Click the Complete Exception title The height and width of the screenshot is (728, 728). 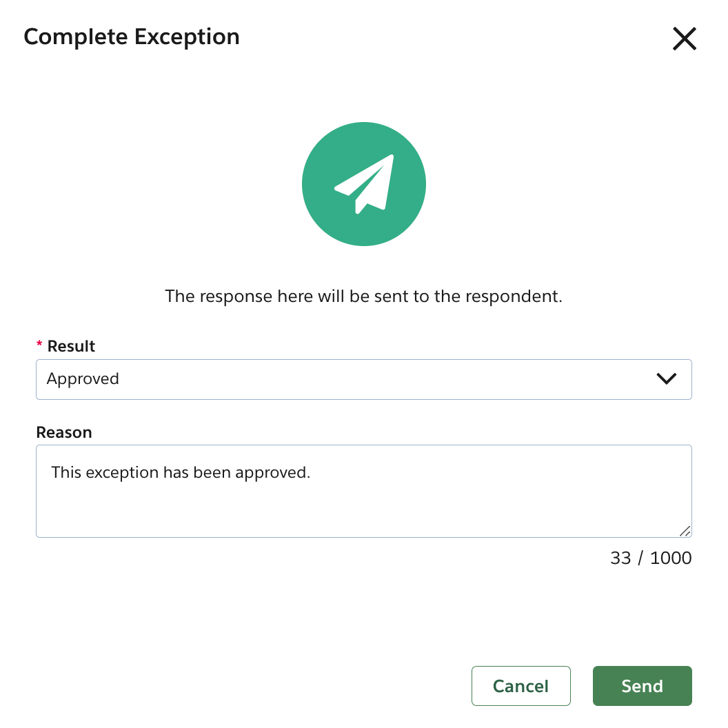click(x=132, y=37)
